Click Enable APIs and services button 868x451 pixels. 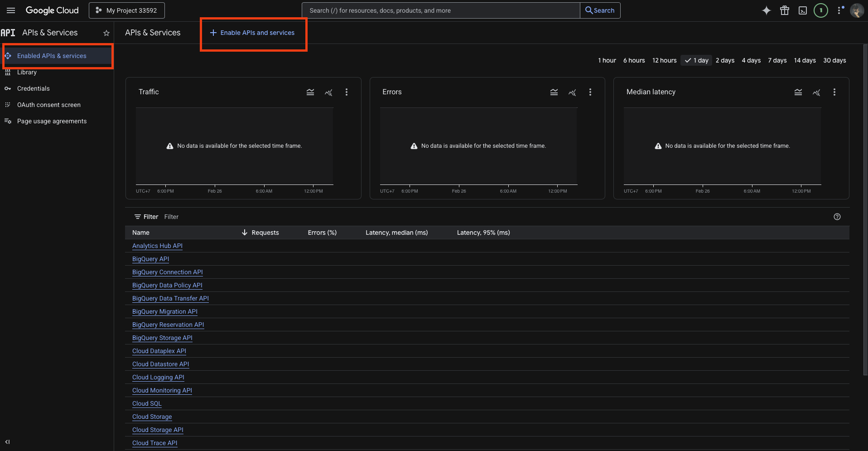tap(252, 33)
